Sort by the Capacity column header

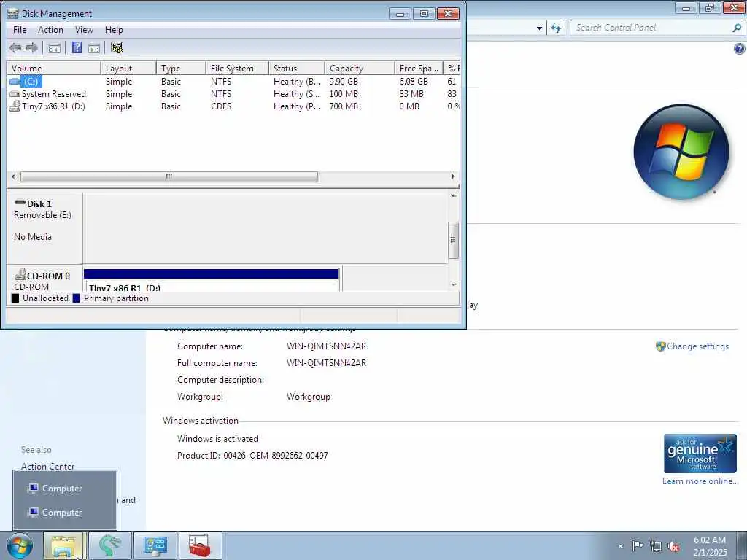click(x=360, y=68)
